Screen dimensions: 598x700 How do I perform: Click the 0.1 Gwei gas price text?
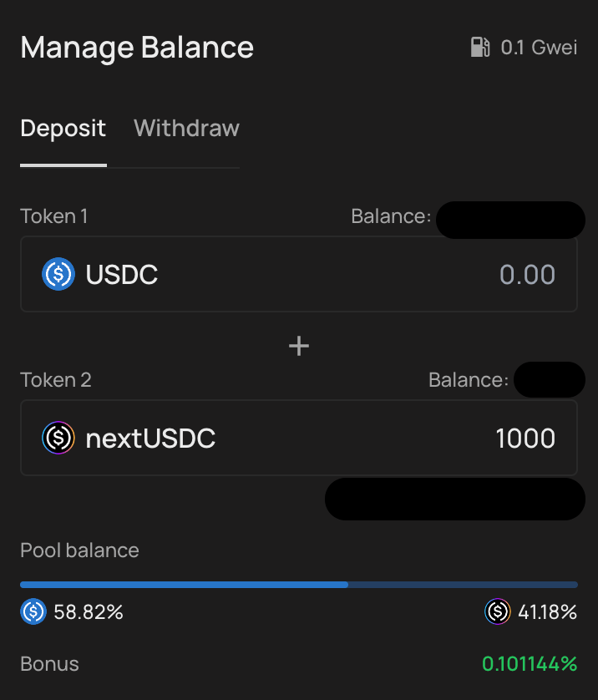coord(539,48)
